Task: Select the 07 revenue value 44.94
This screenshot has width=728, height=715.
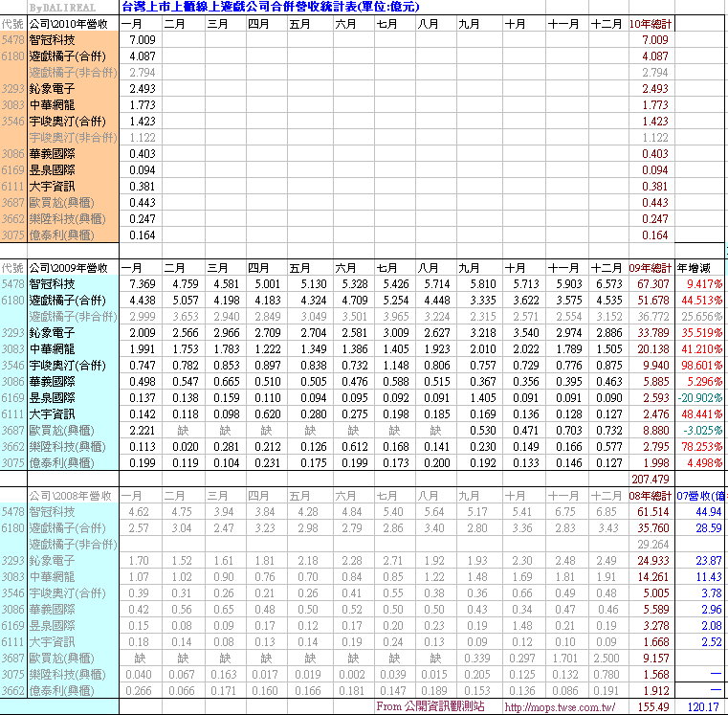Action: pos(709,512)
